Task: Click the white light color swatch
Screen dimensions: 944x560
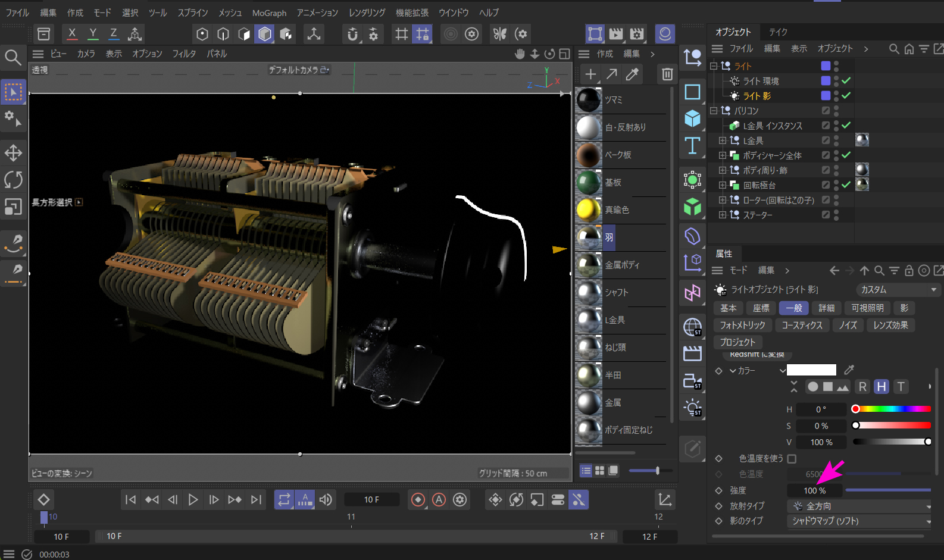Action: click(x=811, y=370)
